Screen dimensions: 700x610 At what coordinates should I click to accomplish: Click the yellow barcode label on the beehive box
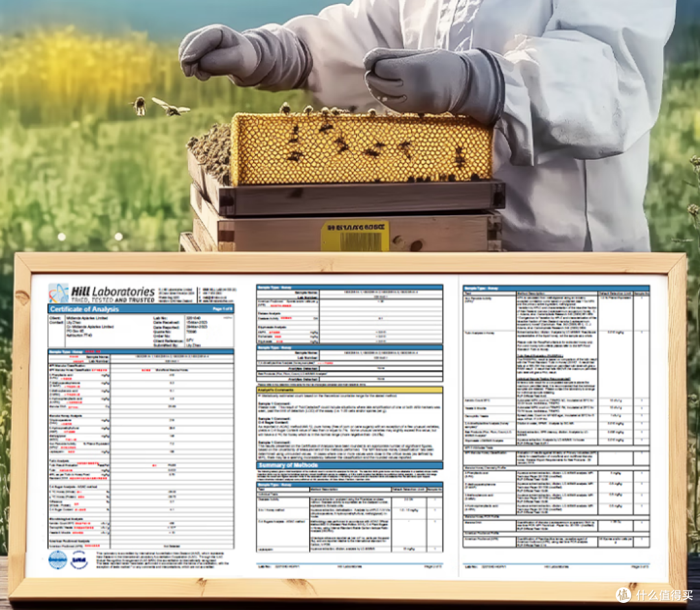point(355,235)
